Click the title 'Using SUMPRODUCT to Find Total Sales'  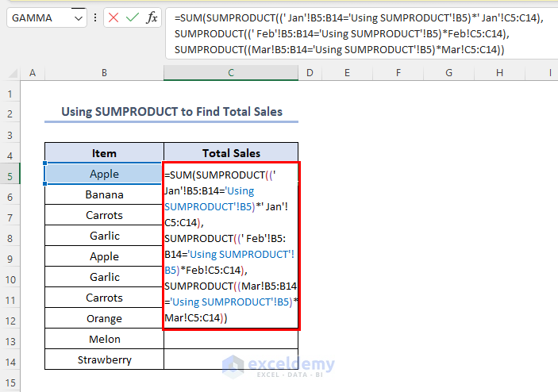click(172, 112)
